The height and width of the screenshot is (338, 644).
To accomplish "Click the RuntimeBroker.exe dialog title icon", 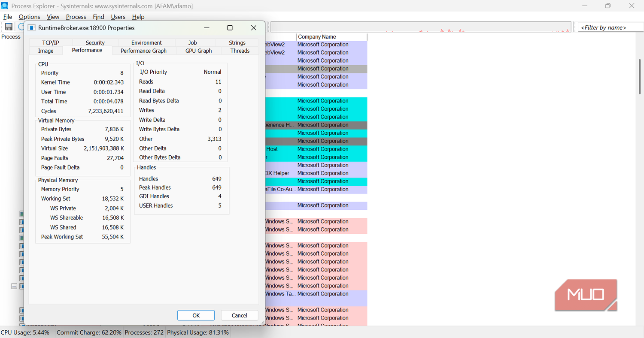I will [x=31, y=28].
